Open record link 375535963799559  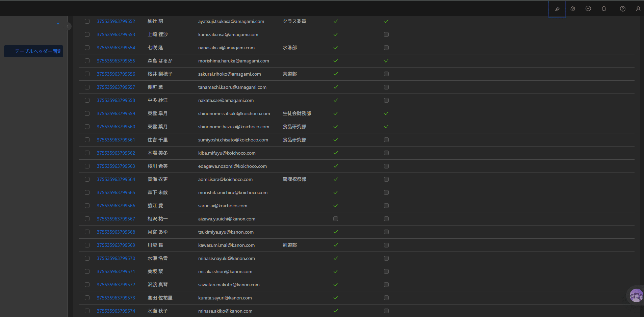click(116, 113)
